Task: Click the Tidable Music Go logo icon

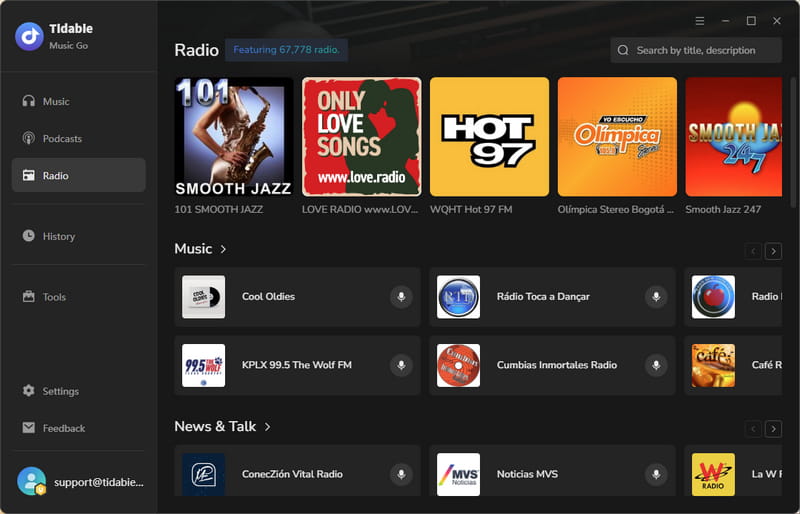Action: (30, 36)
